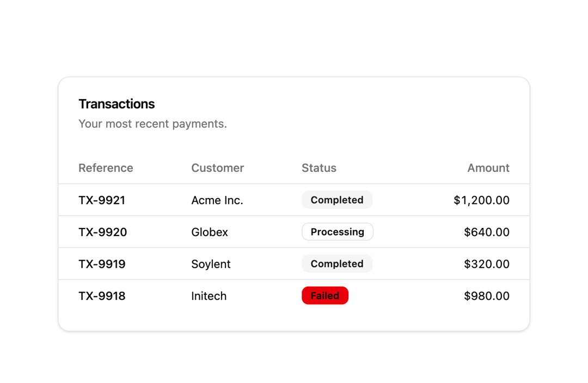Select the 'Your most recent payments.' subtitle
The width and height of the screenshot is (588, 383).
152,123
